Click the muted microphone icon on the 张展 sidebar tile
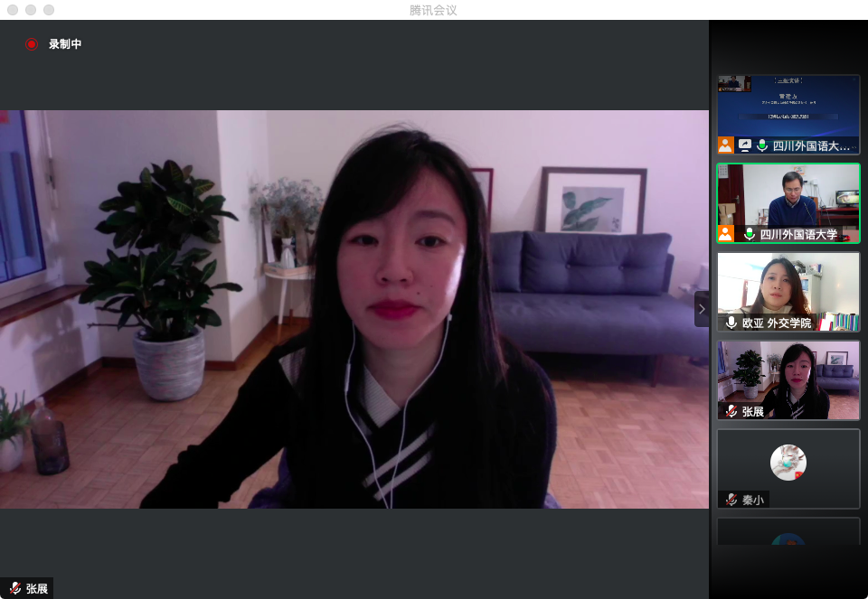 (x=731, y=411)
